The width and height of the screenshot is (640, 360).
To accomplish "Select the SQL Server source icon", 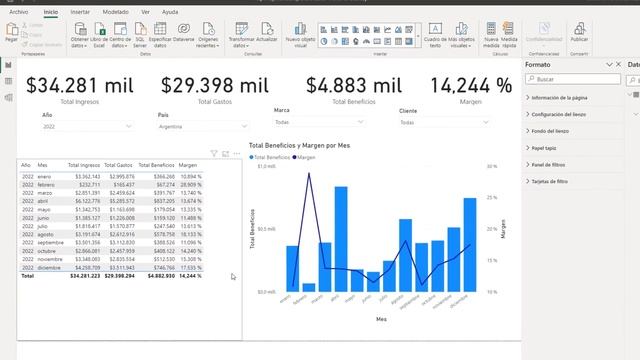I will (140, 29).
